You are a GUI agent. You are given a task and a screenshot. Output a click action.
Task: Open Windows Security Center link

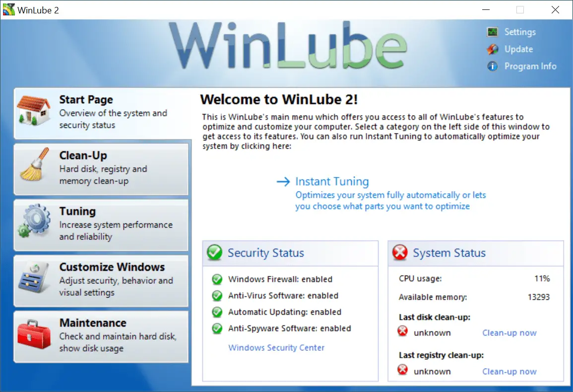276,348
